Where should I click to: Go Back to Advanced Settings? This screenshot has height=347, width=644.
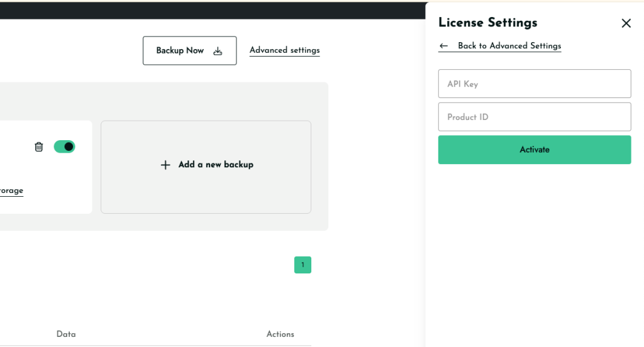[500, 46]
